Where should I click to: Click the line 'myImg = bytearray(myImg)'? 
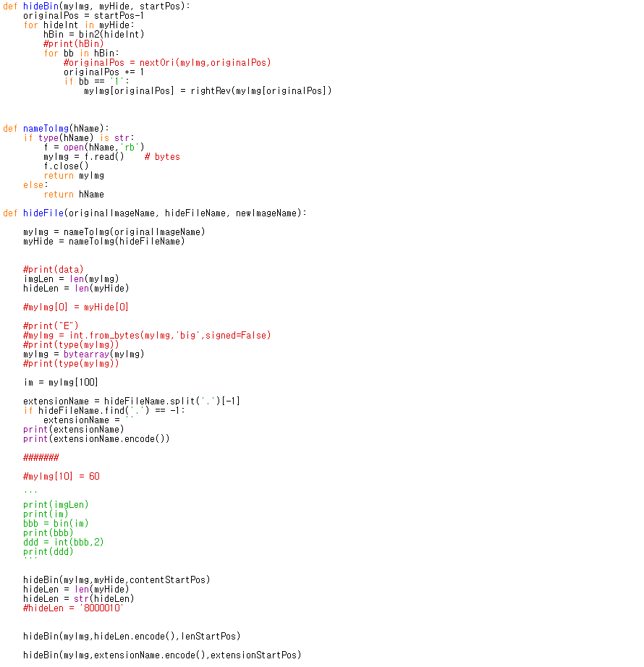point(84,354)
